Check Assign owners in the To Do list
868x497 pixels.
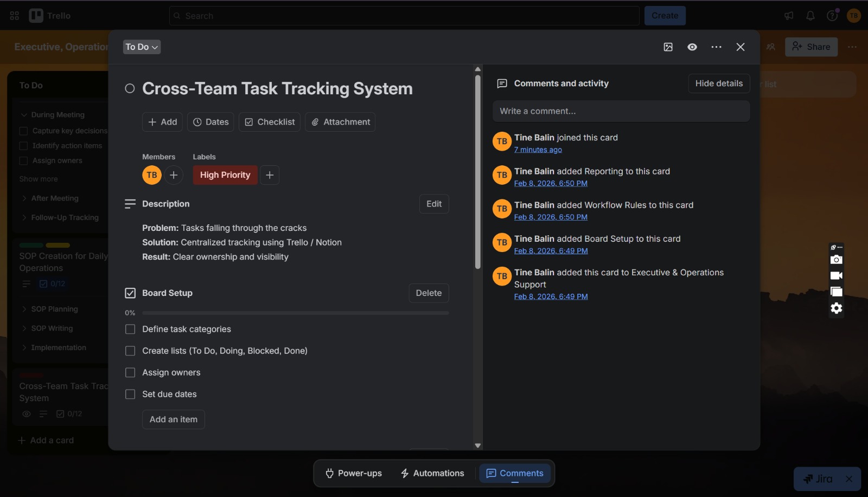coord(23,161)
